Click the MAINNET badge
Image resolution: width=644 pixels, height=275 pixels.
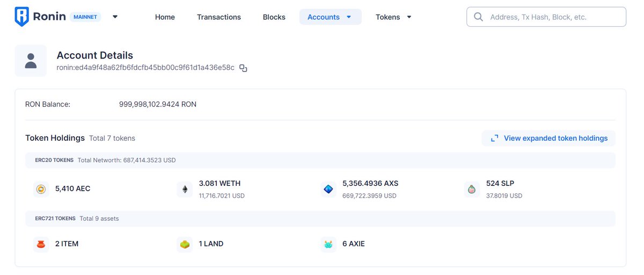(x=84, y=17)
